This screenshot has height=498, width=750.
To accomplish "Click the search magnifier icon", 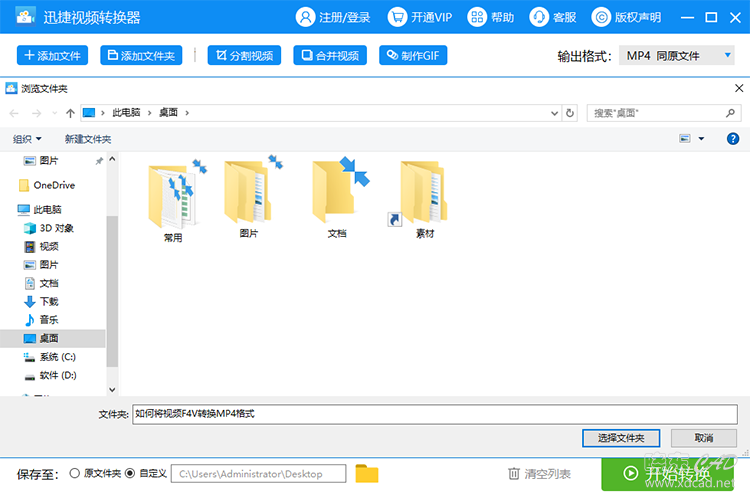I will [730, 113].
